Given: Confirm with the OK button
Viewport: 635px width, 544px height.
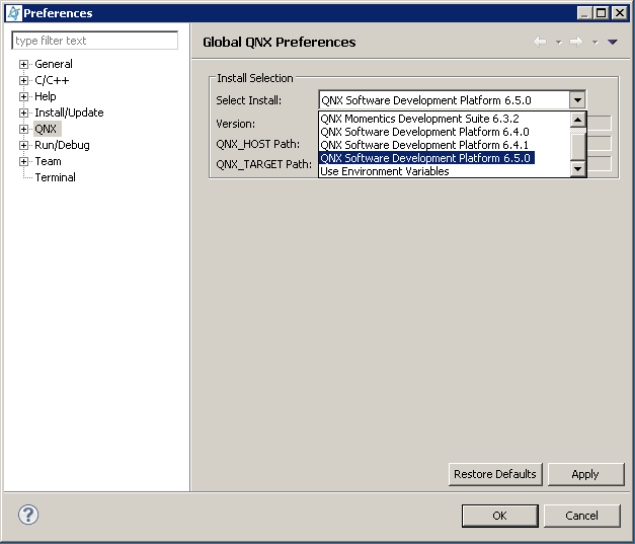Looking at the screenshot, I should [x=499, y=515].
